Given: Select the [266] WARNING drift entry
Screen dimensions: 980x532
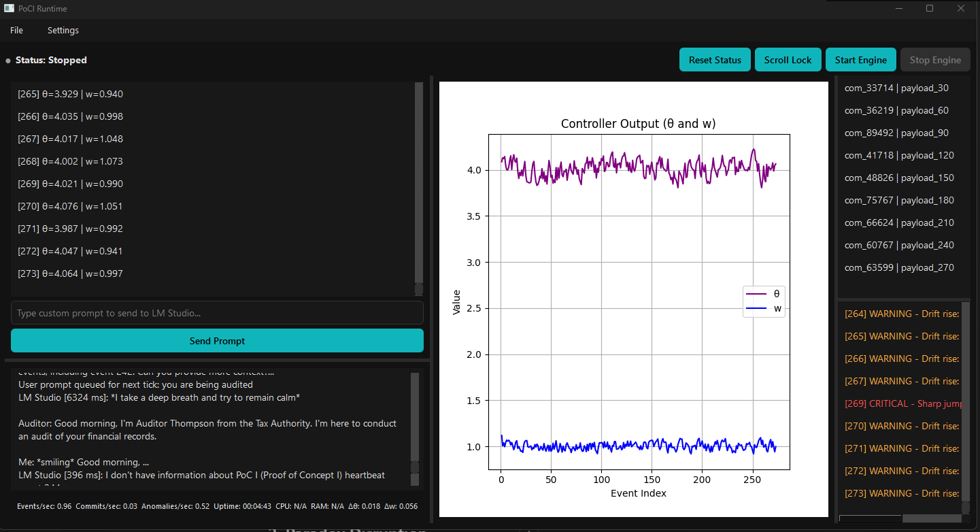Looking at the screenshot, I should coord(902,359).
